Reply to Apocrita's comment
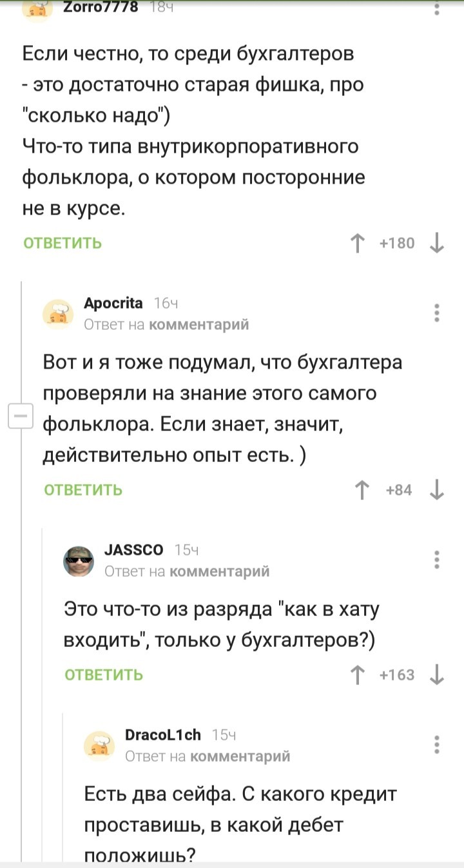The height and width of the screenshot is (868, 464). click(83, 490)
